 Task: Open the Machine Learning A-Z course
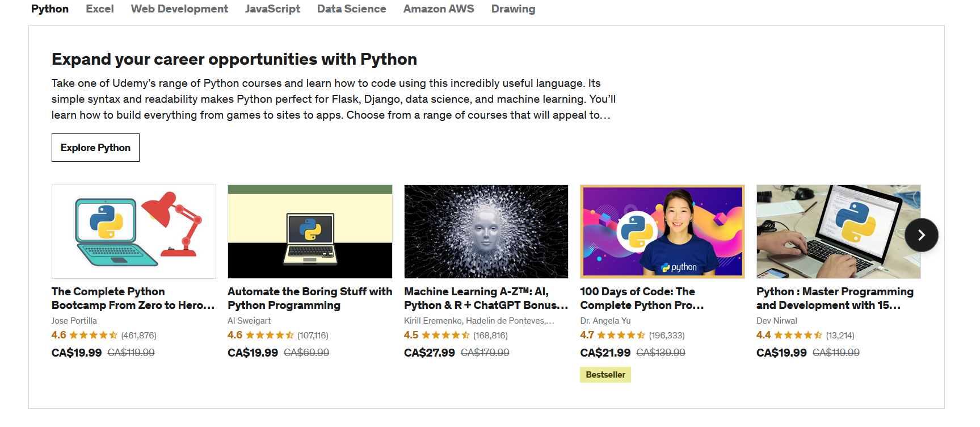pyautogui.click(x=485, y=298)
